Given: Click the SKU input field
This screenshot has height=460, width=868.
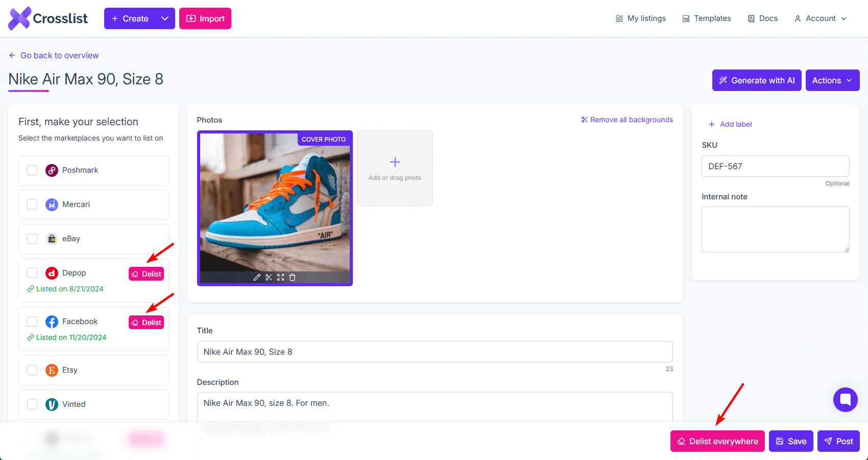Looking at the screenshot, I should click(775, 166).
